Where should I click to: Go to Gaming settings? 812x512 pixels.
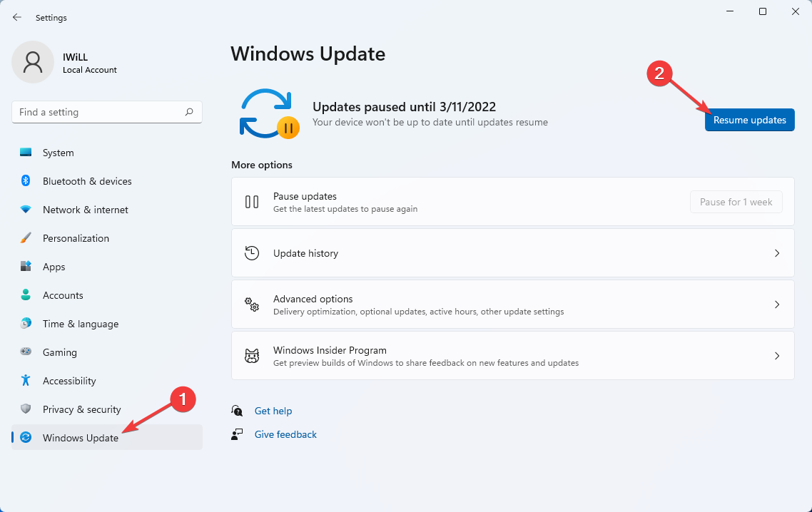[x=107, y=352]
